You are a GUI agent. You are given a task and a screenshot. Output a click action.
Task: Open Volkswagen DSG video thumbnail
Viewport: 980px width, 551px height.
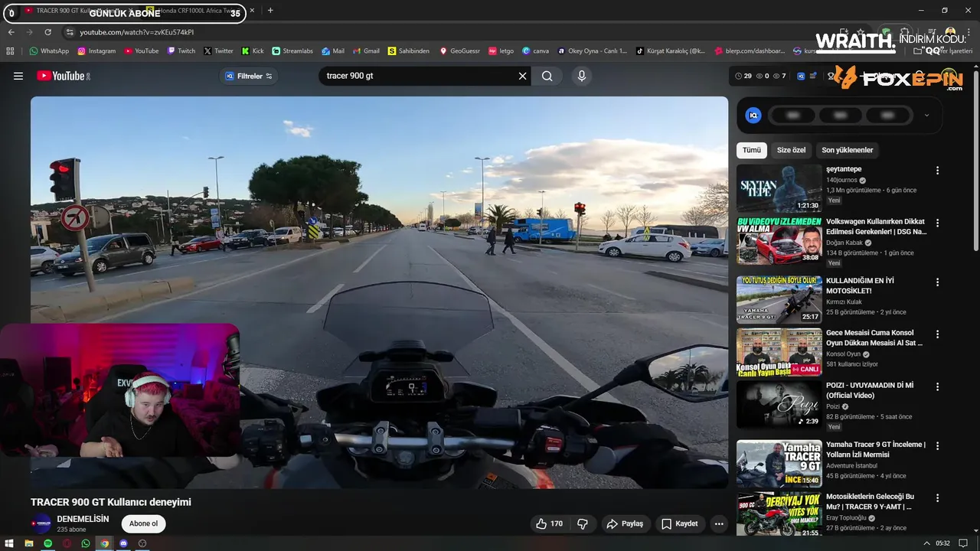[x=779, y=240]
